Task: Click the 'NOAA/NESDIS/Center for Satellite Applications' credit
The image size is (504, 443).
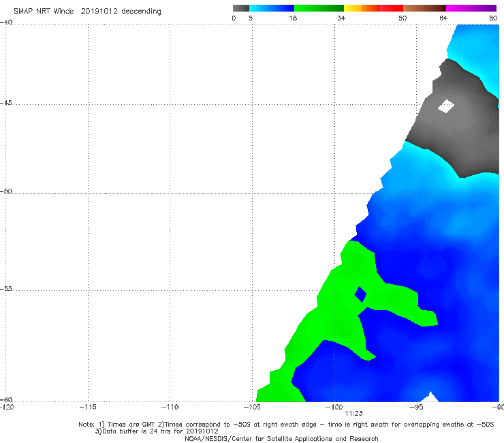Action: click(281, 438)
